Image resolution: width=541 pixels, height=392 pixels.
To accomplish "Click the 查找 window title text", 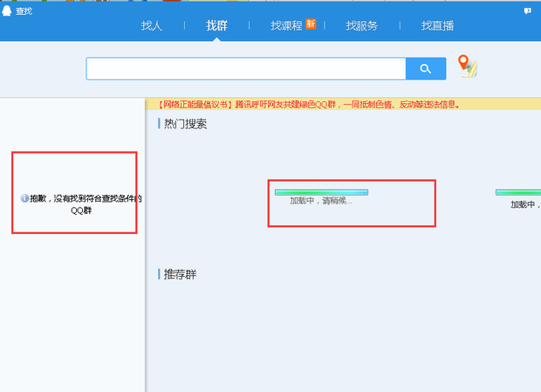I will pos(24,11).
